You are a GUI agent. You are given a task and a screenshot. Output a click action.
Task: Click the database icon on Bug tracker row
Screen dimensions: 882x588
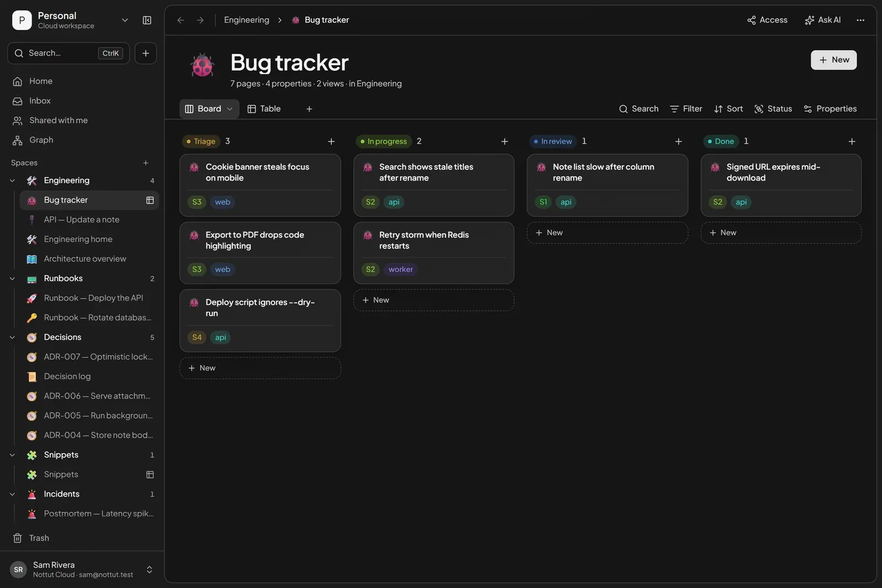click(x=150, y=200)
